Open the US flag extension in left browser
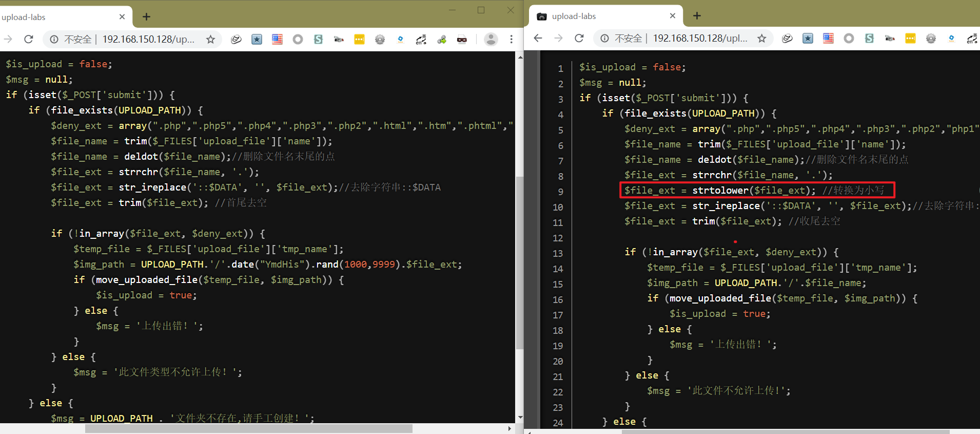 (277, 39)
